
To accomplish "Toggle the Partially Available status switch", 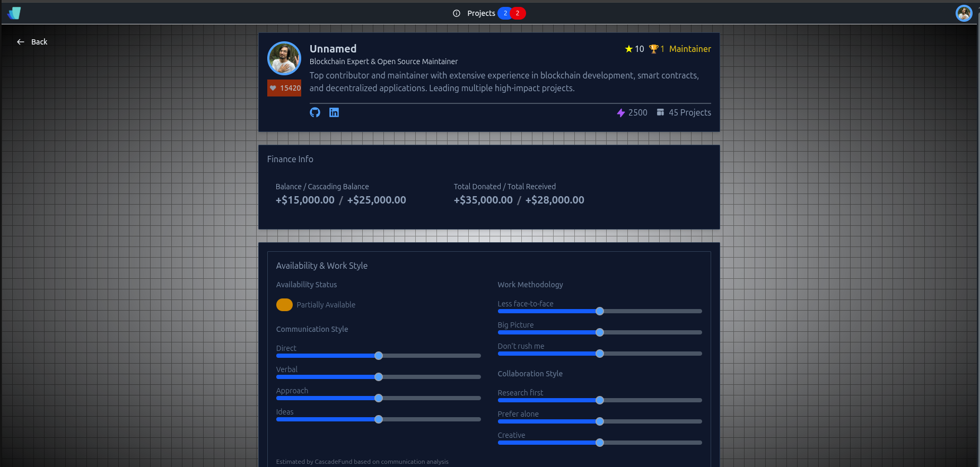I will pyautogui.click(x=284, y=305).
